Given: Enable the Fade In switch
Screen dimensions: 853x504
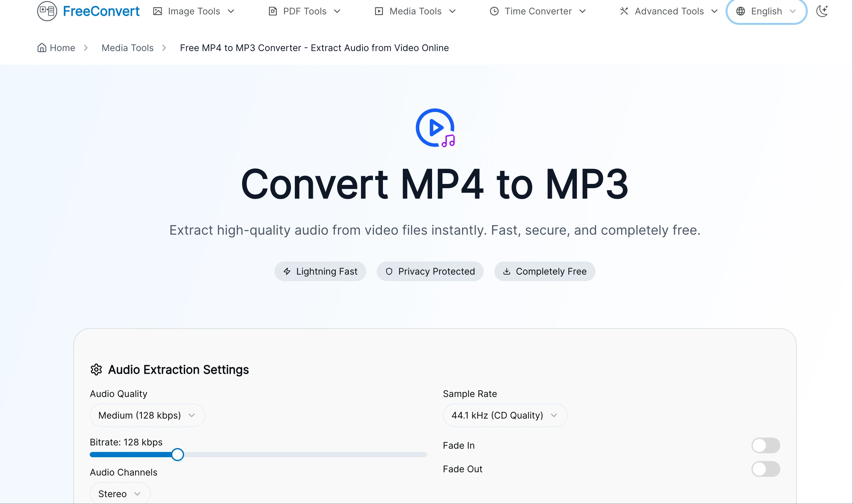Looking at the screenshot, I should click(x=765, y=445).
